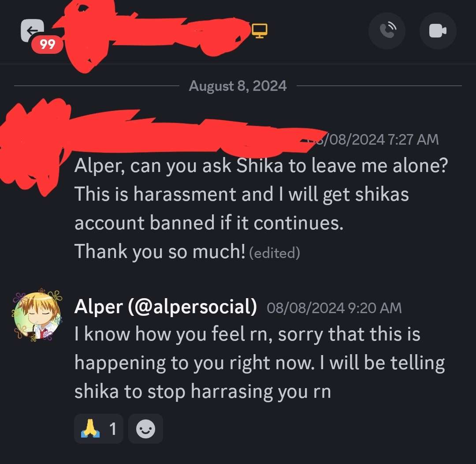Tap the red 99 unread badge
Image resolution: width=476 pixels, height=464 pixels.
[x=47, y=44]
